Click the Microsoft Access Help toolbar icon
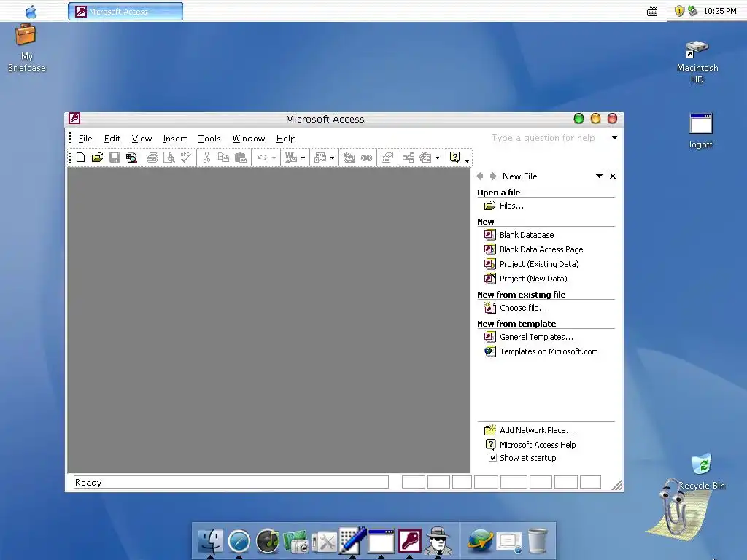747x560 pixels. tap(455, 157)
